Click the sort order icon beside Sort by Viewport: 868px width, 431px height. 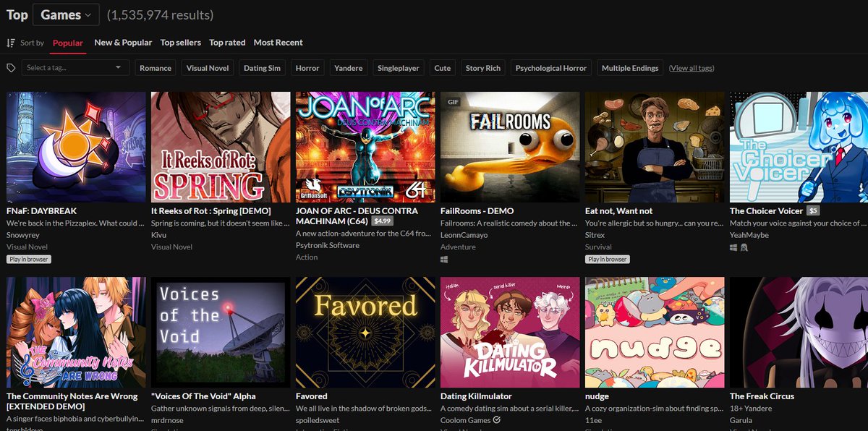[10, 43]
